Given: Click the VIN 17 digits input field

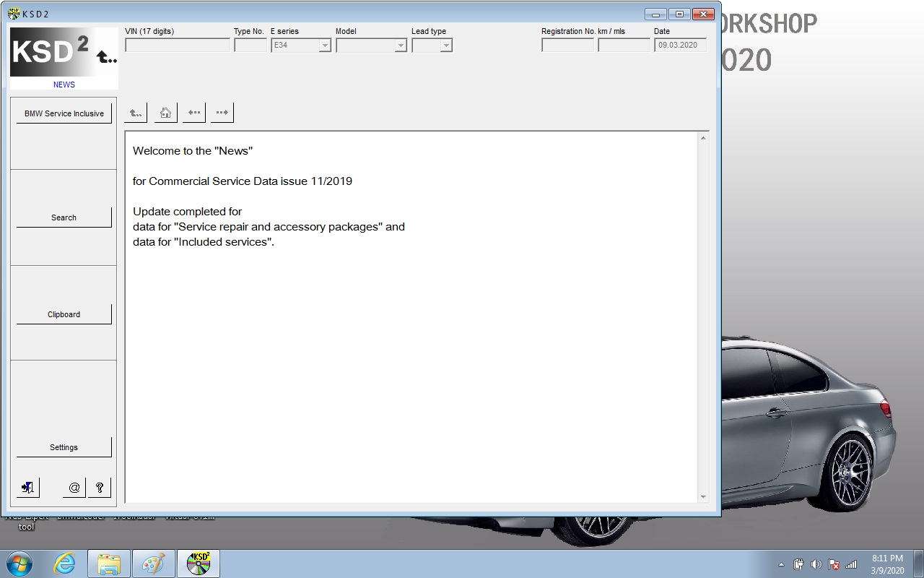Looking at the screenshot, I should click(x=178, y=45).
